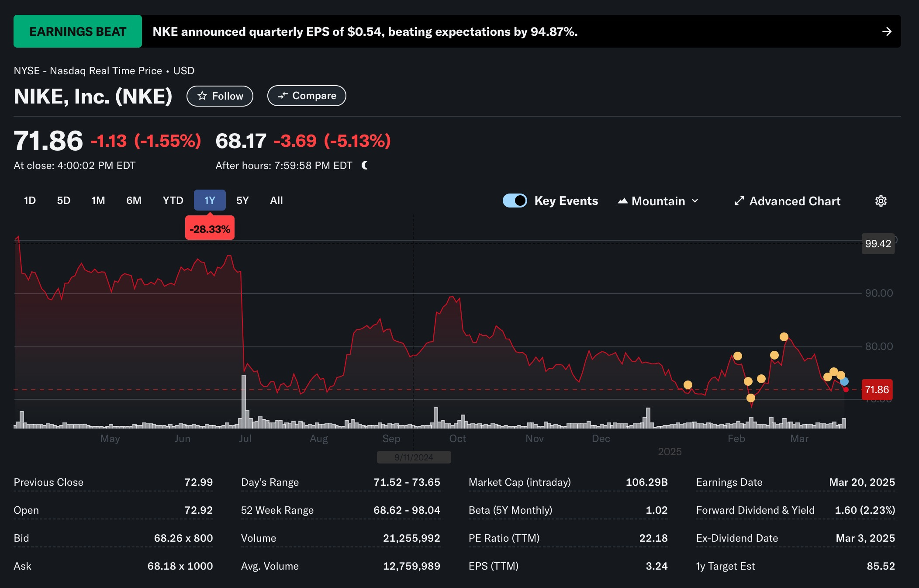Click the Day's Range label
This screenshot has width=919, height=588.
(x=270, y=482)
